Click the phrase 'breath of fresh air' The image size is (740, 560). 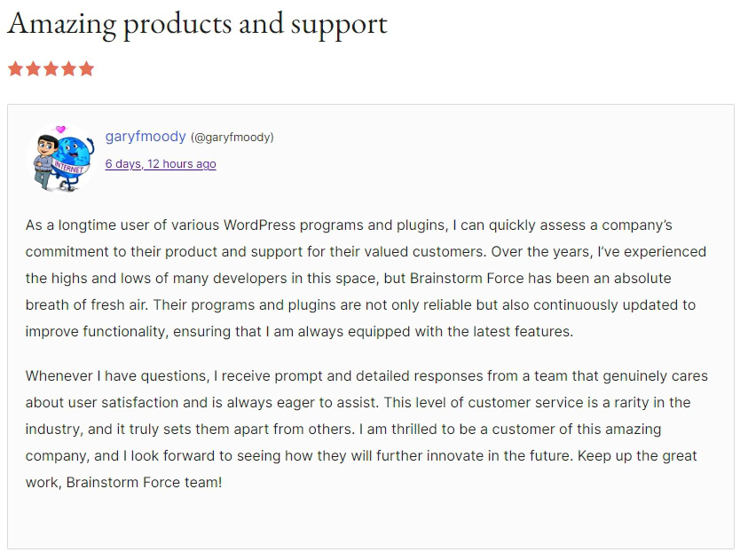[x=87, y=305]
